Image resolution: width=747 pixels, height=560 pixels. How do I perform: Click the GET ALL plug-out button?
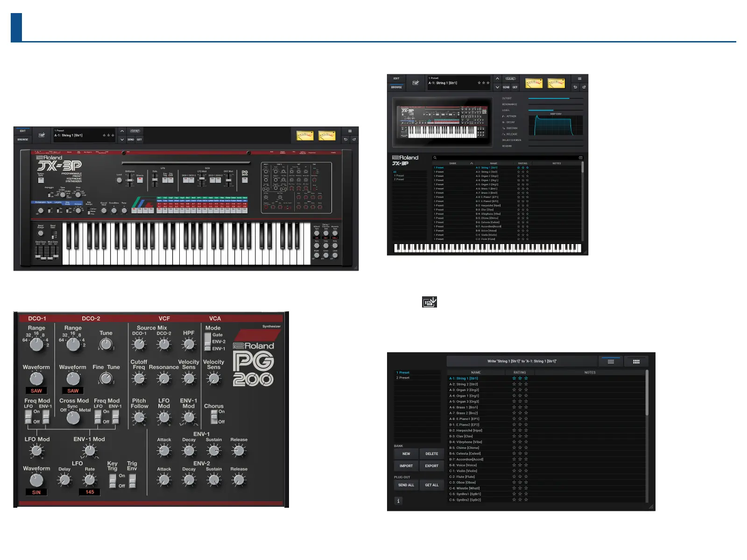pos(432,485)
